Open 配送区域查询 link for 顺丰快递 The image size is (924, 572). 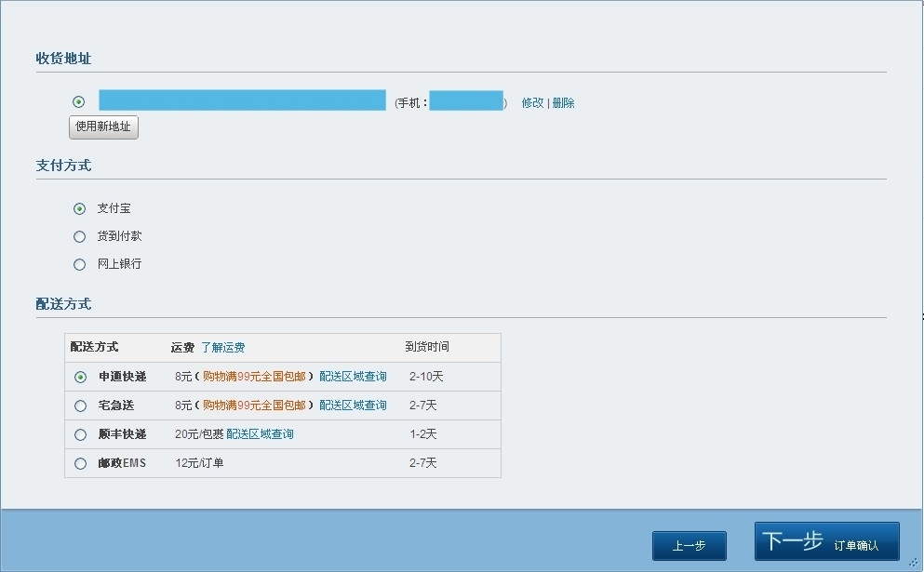click(x=260, y=434)
